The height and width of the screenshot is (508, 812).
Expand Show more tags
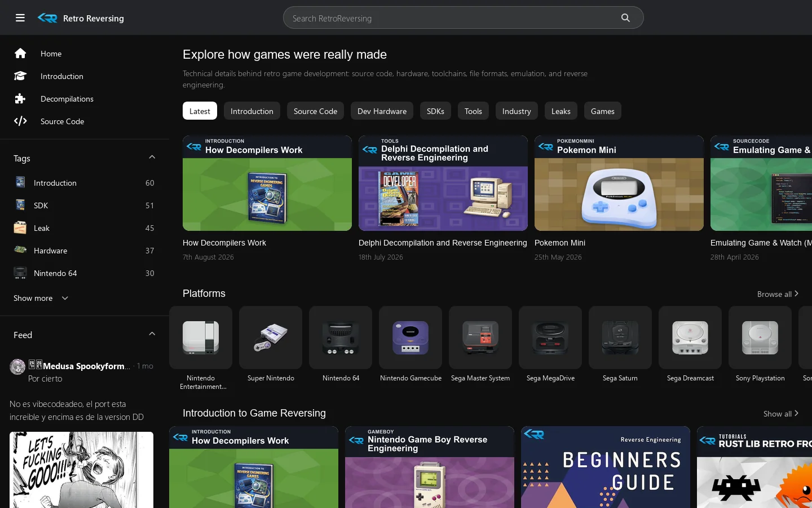[41, 298]
